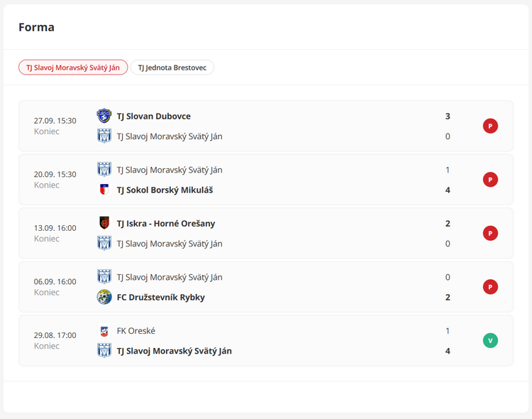Open team FC Družstevník Rybky

coord(161,298)
